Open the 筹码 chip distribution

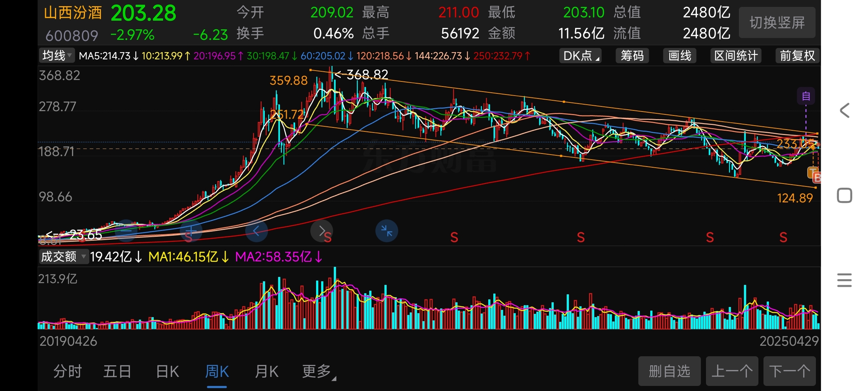632,56
